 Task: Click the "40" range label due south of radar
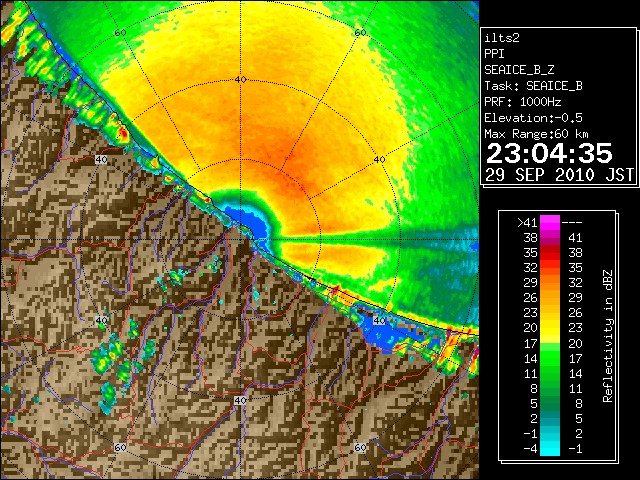point(240,400)
